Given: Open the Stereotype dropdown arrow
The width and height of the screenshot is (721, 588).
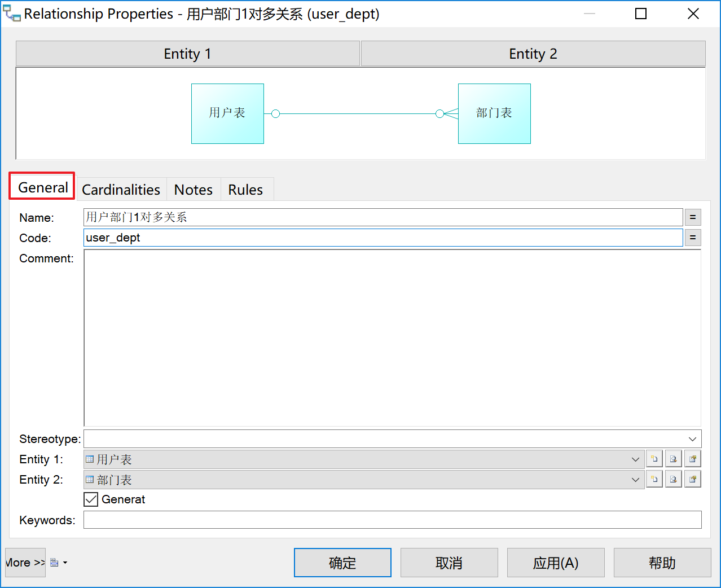Looking at the screenshot, I should click(x=692, y=438).
